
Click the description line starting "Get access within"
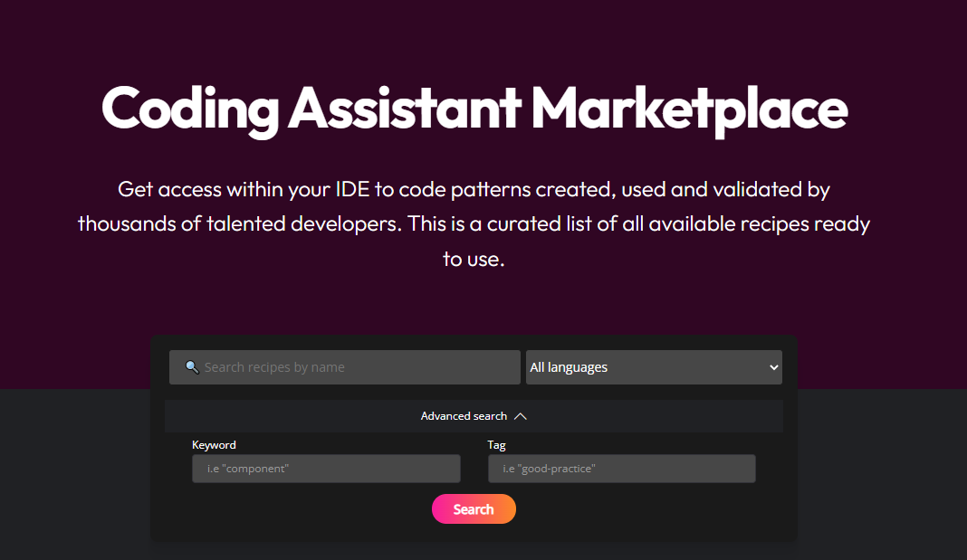(x=474, y=190)
